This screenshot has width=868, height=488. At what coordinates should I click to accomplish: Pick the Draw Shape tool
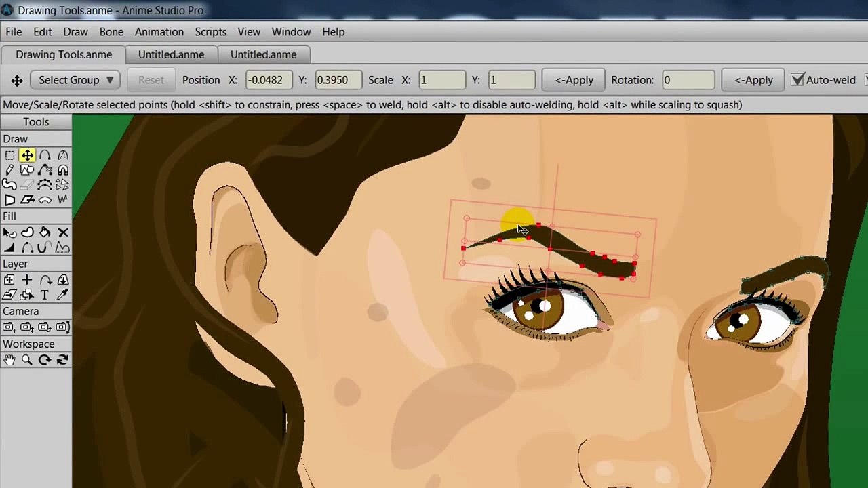click(27, 170)
